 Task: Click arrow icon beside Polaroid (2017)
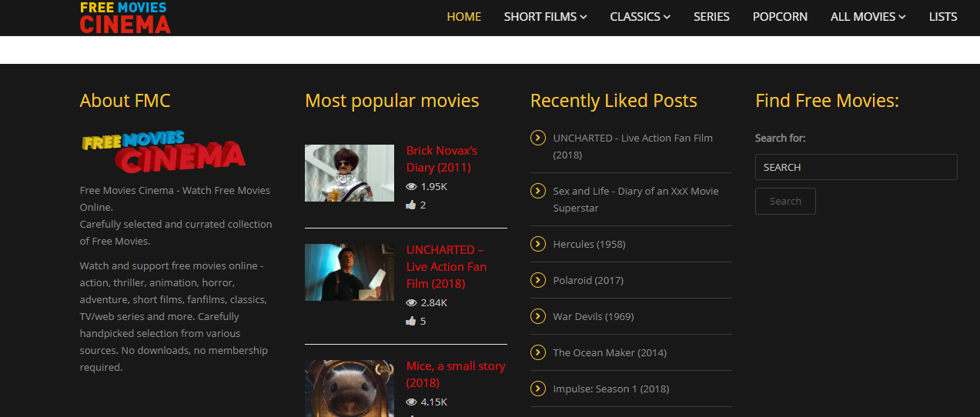coord(538,280)
